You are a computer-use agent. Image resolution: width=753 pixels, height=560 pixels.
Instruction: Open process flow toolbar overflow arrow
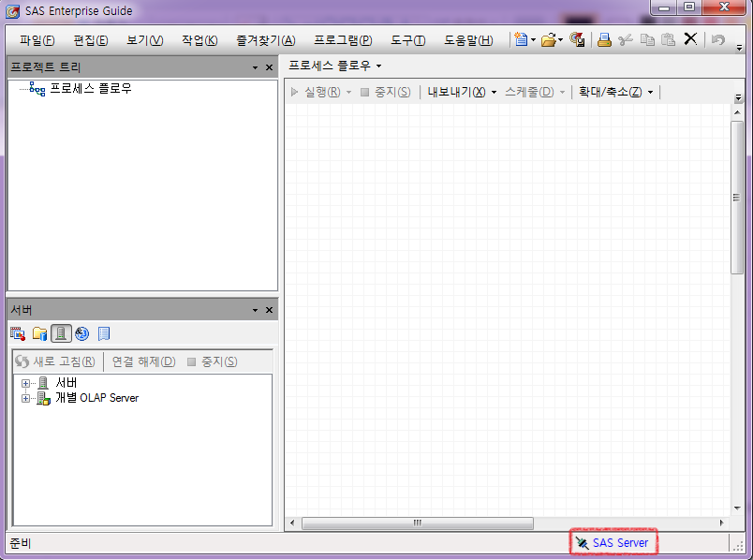pyautogui.click(x=739, y=97)
